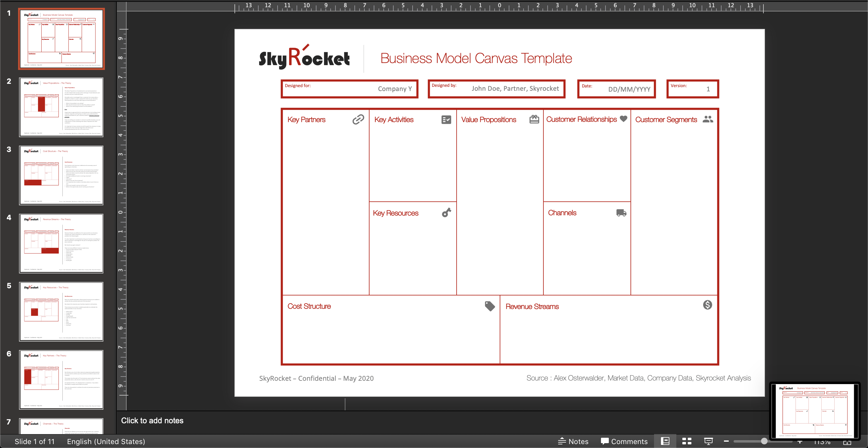Click the Date: label
The image size is (868, 448).
(x=587, y=86)
